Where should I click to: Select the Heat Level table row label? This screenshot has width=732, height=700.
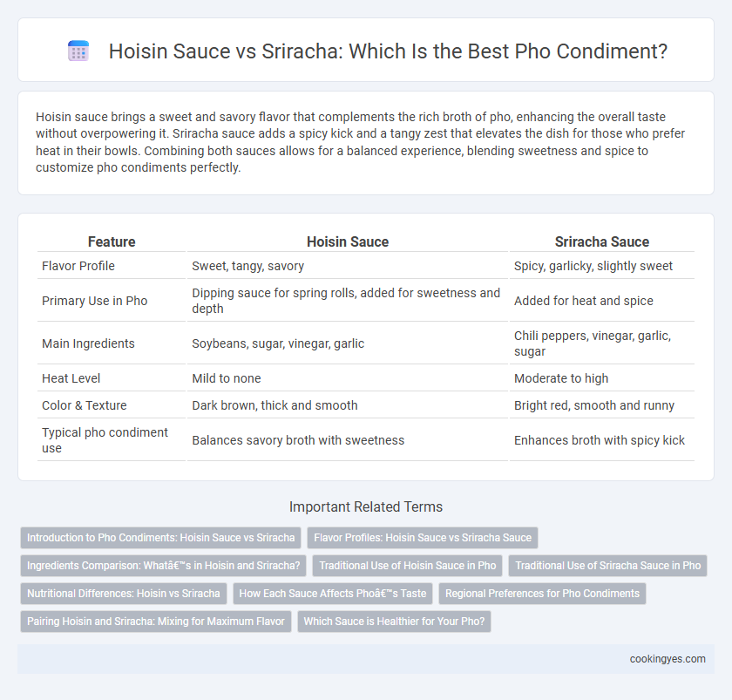(x=71, y=378)
